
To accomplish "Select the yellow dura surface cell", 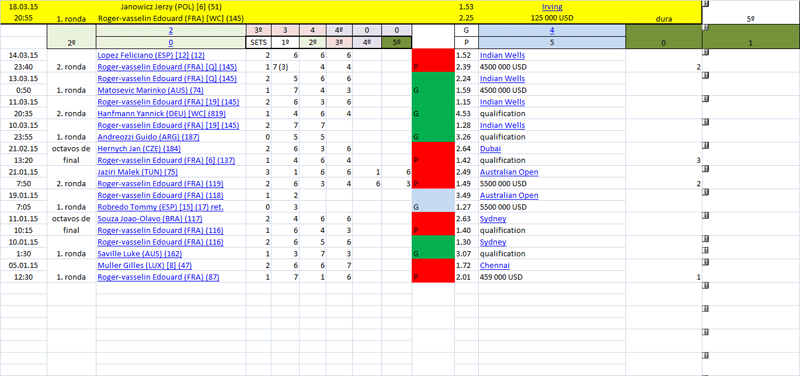I will [663, 18].
